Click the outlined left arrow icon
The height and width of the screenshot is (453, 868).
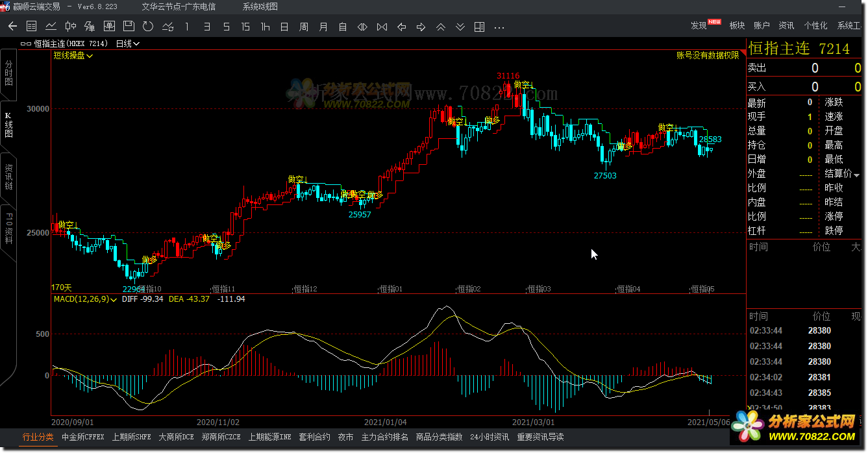[401, 27]
